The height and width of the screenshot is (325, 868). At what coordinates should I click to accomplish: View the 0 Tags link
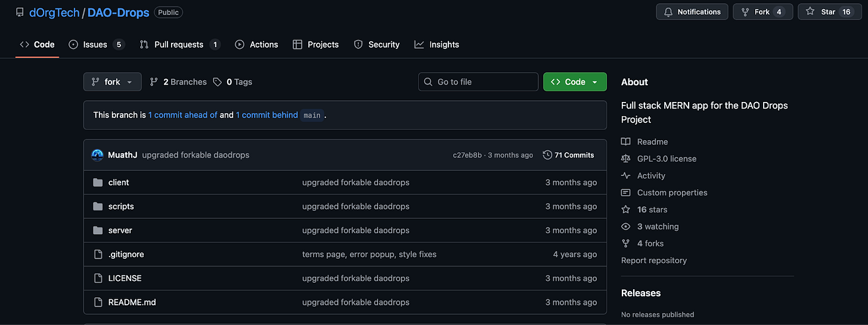(232, 82)
